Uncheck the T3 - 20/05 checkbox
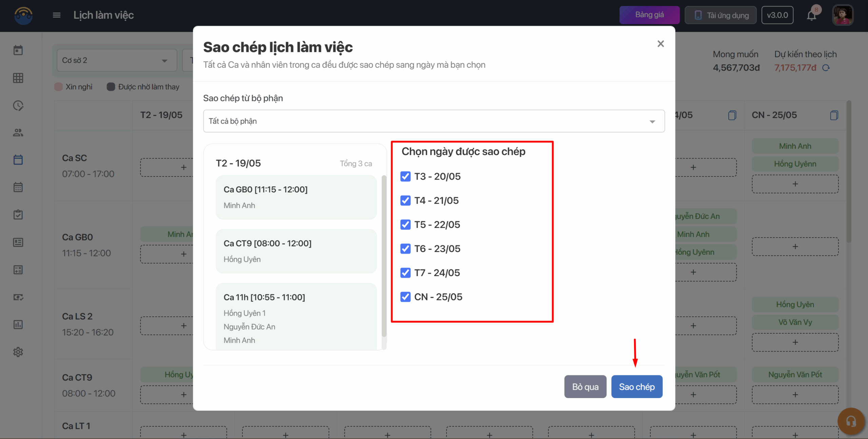The height and width of the screenshot is (439, 868). (x=405, y=176)
